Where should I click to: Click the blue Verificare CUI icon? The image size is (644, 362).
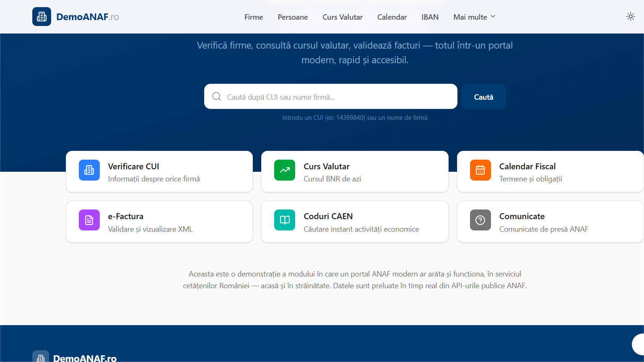pyautogui.click(x=89, y=170)
